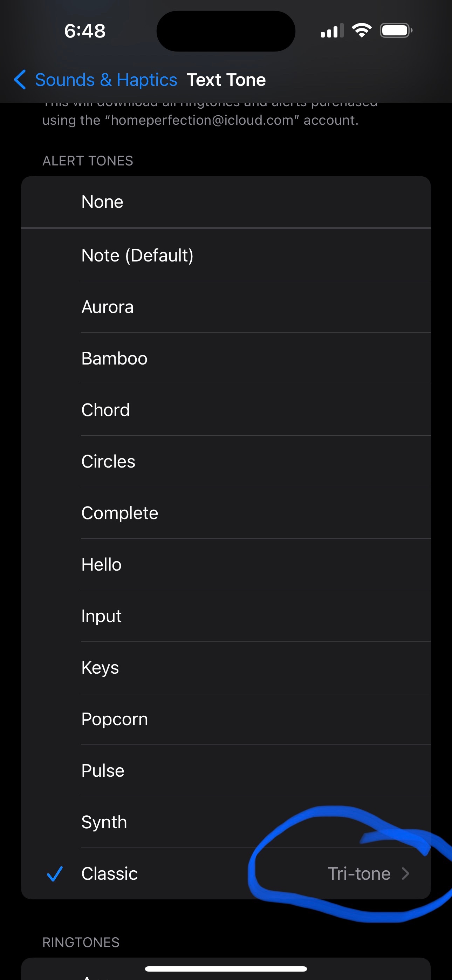The image size is (452, 980).
Task: Select Note (Default) text tone
Action: pos(226,255)
